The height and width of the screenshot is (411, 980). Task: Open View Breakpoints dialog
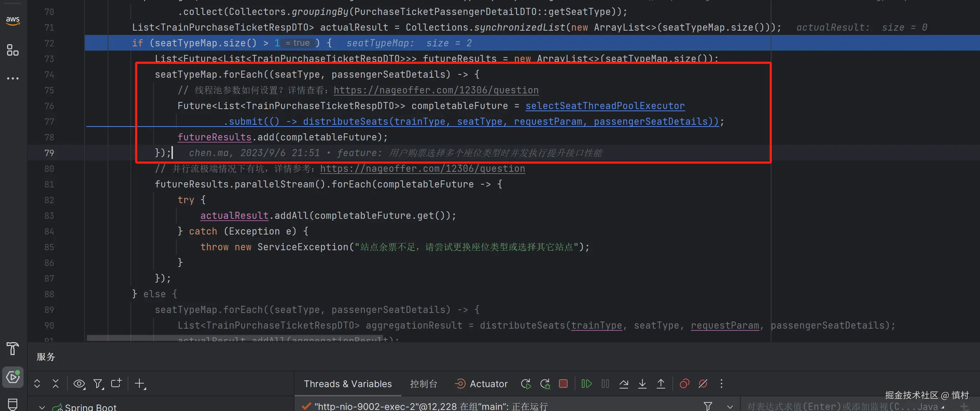tap(684, 384)
